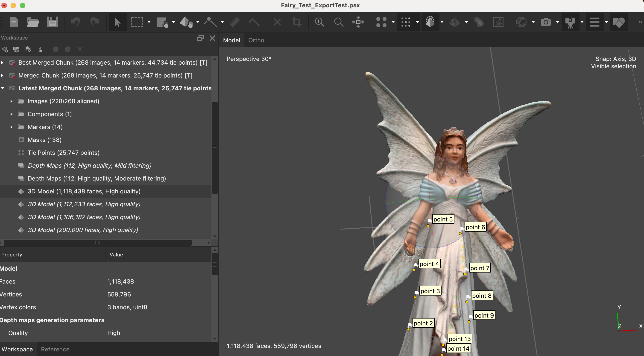Click the Open project folder icon
The width and height of the screenshot is (644, 356).
[x=33, y=22]
